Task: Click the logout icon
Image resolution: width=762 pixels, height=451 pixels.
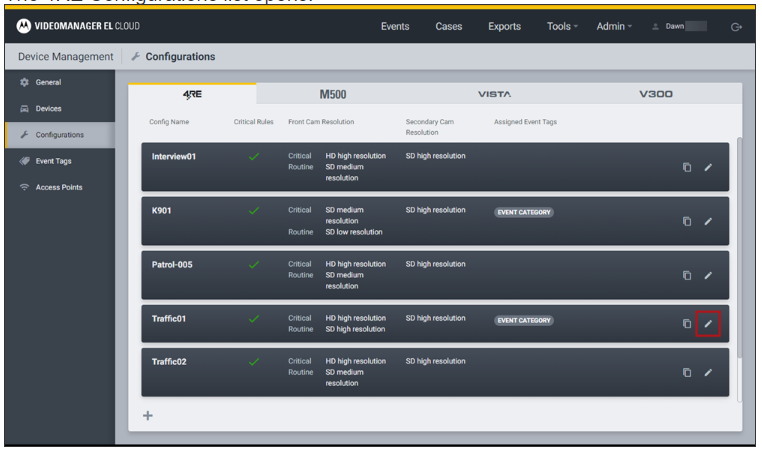Action: [x=736, y=27]
